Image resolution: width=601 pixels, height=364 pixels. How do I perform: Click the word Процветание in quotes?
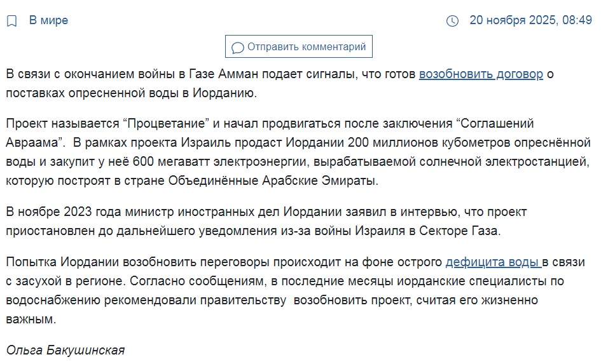pyautogui.click(x=166, y=124)
